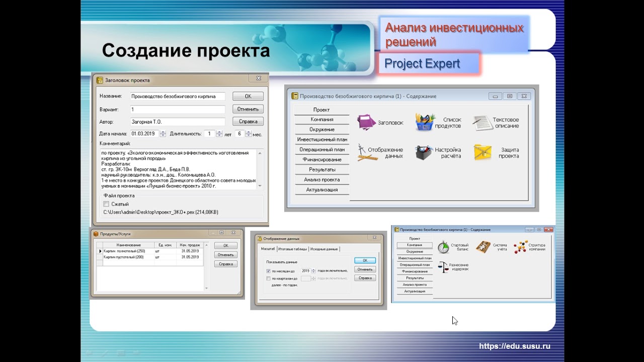Image resolution: width=644 pixels, height=362 pixels.
Task: Click the title icon of the large Содержание window
Action: [295, 96]
